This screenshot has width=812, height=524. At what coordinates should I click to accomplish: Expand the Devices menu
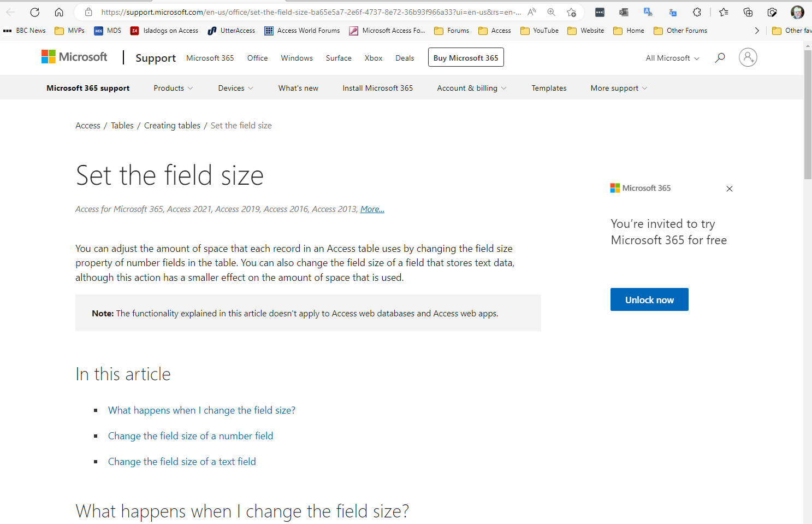pyautogui.click(x=235, y=88)
